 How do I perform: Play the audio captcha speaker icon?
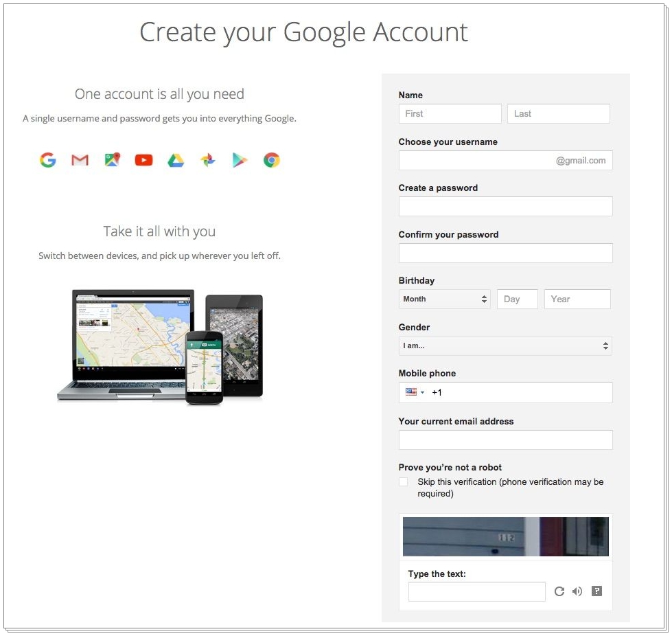point(577,591)
